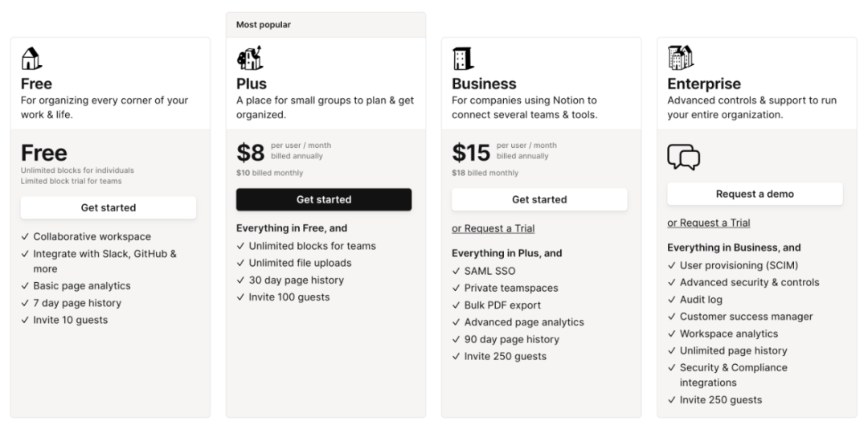Click the Enterprise plan heading
Viewport: 868px width, 434px height.
[x=704, y=84]
